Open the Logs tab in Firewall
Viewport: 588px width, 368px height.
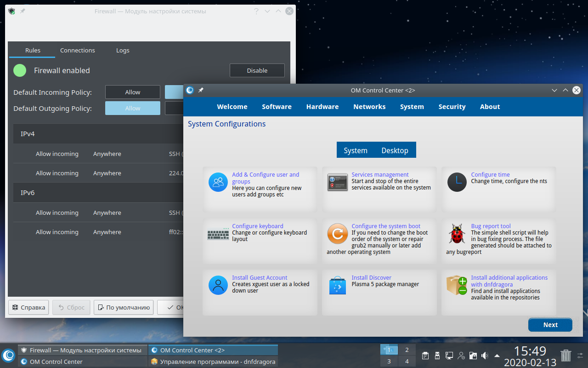(x=123, y=50)
